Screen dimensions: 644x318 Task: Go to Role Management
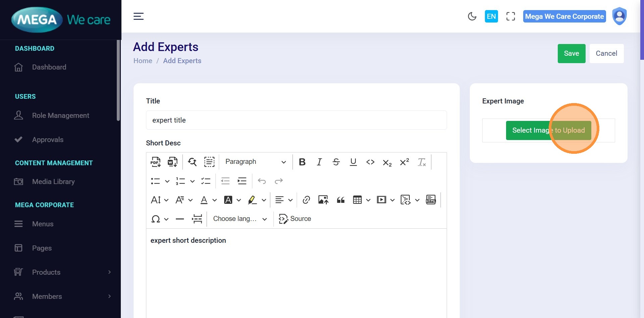pyautogui.click(x=60, y=116)
